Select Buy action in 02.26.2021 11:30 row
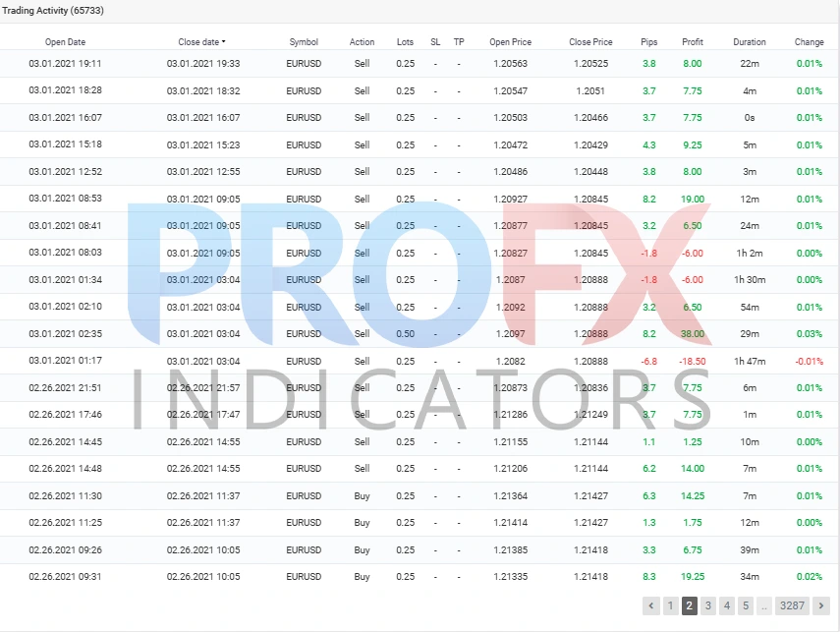The height and width of the screenshot is (632, 840). (362, 495)
